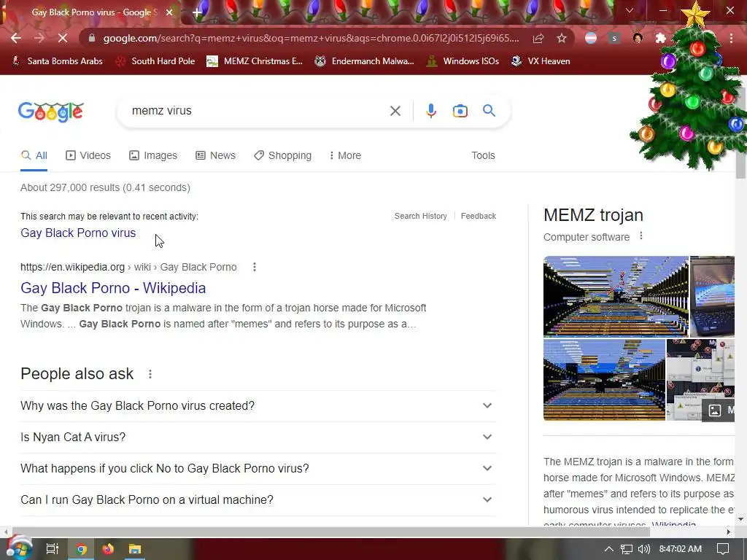This screenshot has width=747, height=560.
Task: Open the error dialogs thumbnail
Action: 700,379
